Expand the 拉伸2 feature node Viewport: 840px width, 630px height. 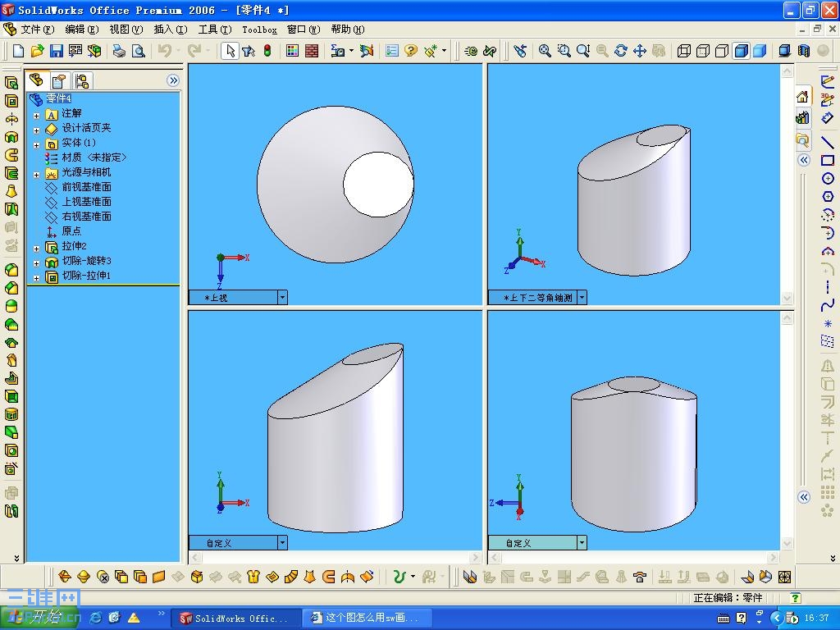[x=36, y=248]
